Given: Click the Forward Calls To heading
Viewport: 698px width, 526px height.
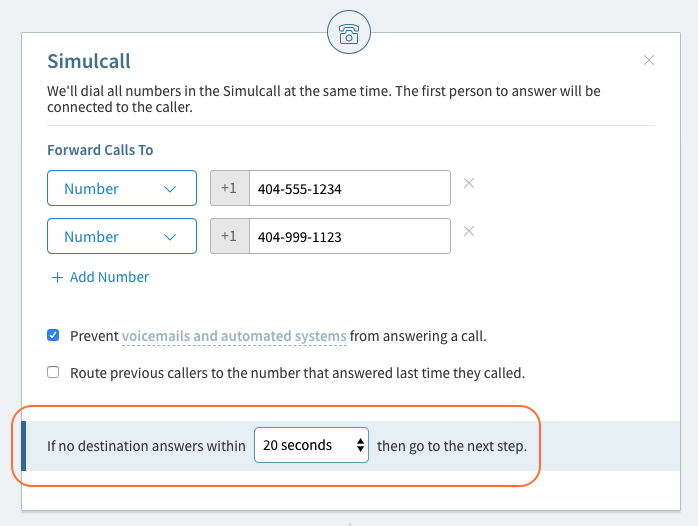Looking at the screenshot, I should [100, 150].
